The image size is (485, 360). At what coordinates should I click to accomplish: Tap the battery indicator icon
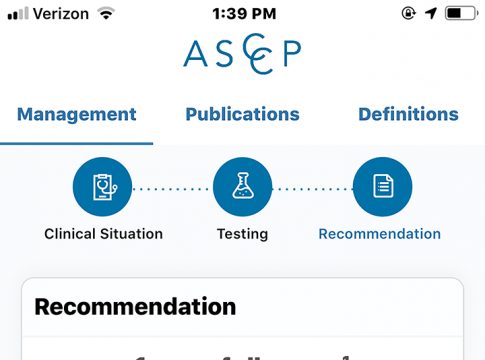pyautogui.click(x=461, y=14)
